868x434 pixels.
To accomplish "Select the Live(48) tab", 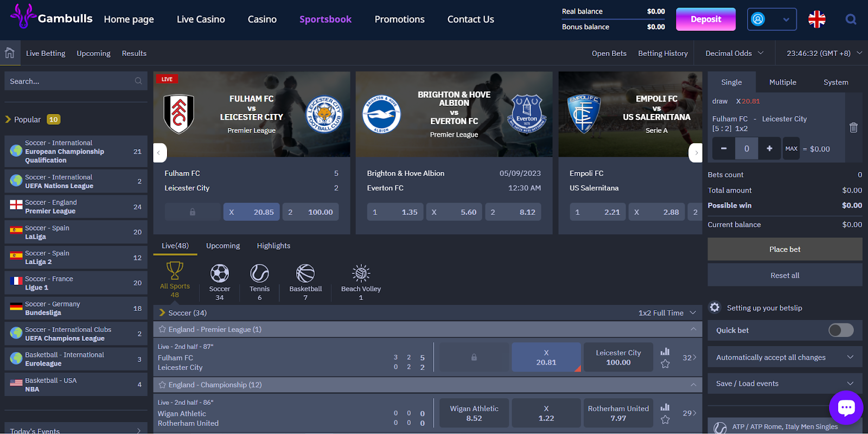I will pyautogui.click(x=175, y=246).
